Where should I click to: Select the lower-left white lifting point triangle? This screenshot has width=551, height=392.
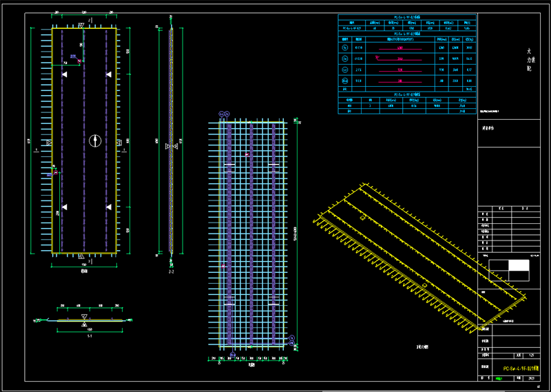[x=65, y=207]
